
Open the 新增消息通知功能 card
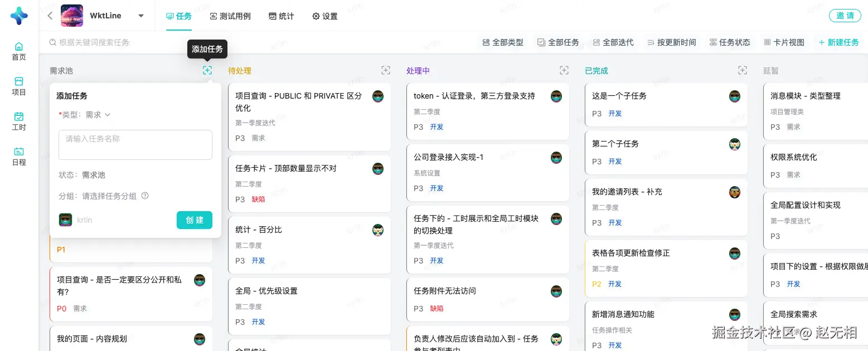pyautogui.click(x=666, y=326)
